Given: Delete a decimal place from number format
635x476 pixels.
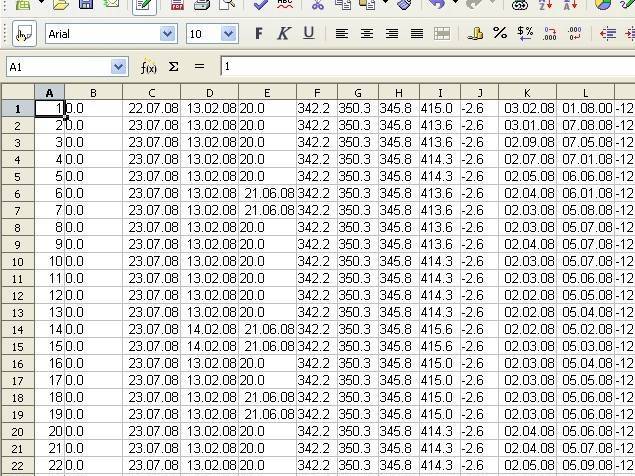Looking at the screenshot, I should [x=575, y=34].
